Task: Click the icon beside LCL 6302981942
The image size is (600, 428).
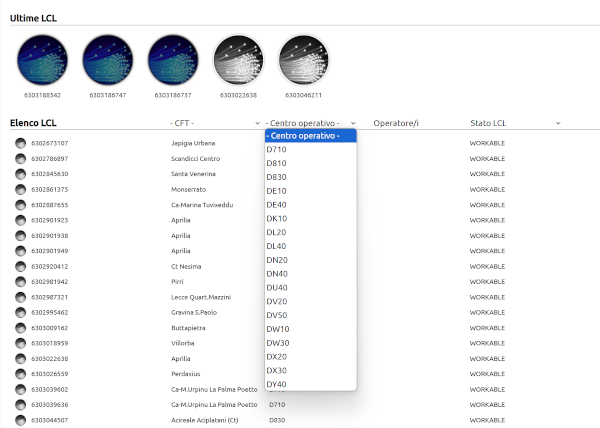Action: 20,282
